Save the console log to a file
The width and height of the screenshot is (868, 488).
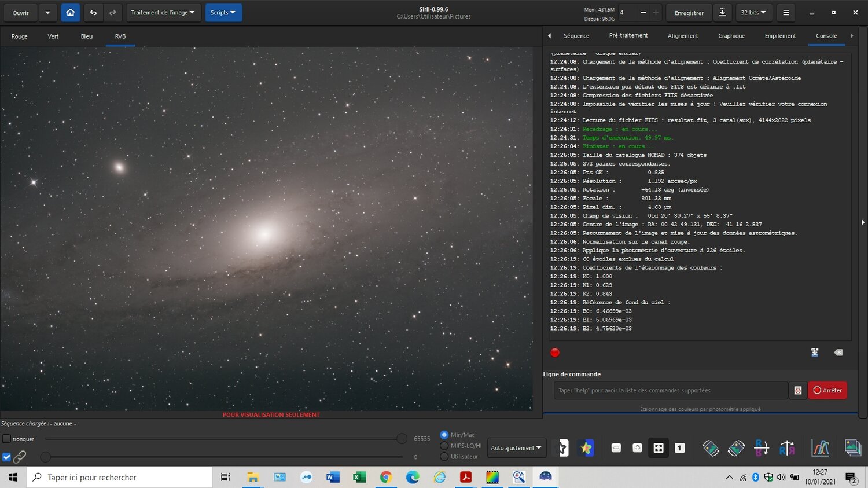coord(815,353)
